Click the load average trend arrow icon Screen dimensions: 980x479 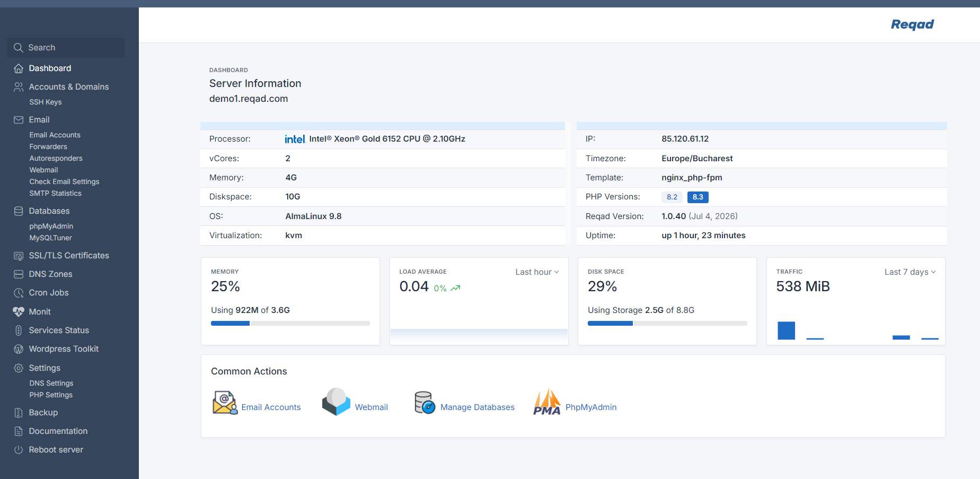456,288
